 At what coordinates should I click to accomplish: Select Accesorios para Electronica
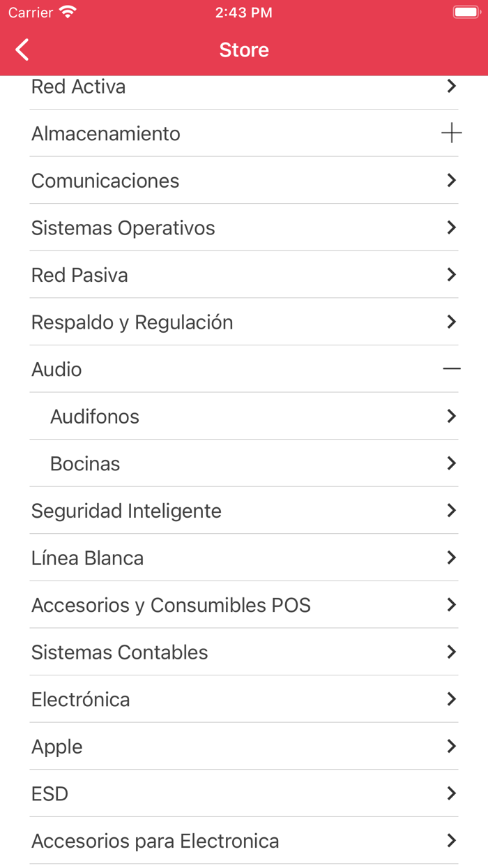pyautogui.click(x=155, y=841)
